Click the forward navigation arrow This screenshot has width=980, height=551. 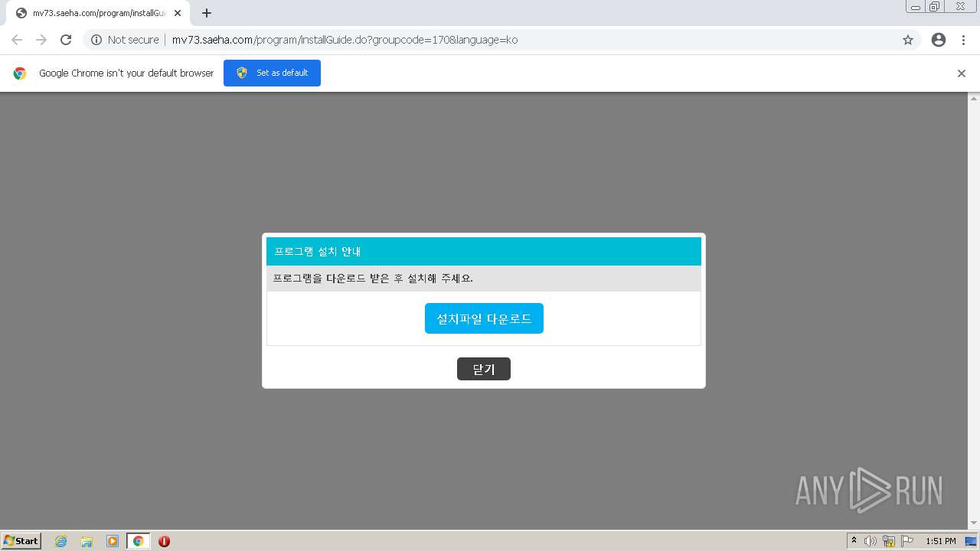click(41, 40)
